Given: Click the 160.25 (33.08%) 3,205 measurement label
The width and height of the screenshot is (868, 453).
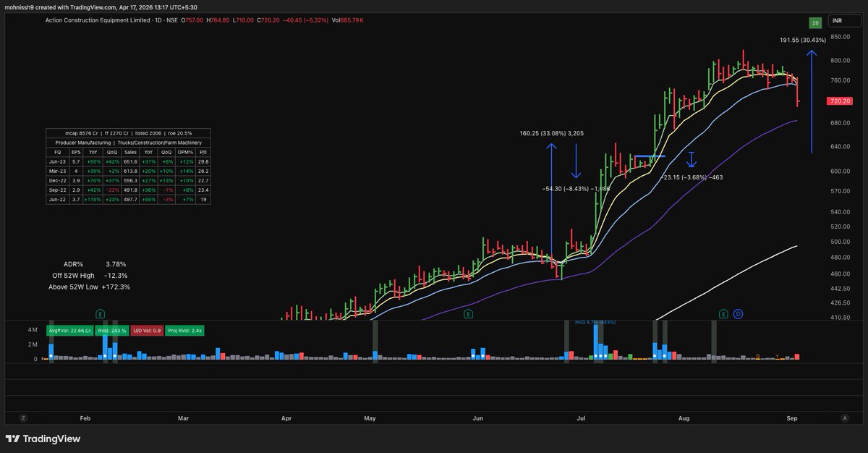Looking at the screenshot, I should (552, 133).
